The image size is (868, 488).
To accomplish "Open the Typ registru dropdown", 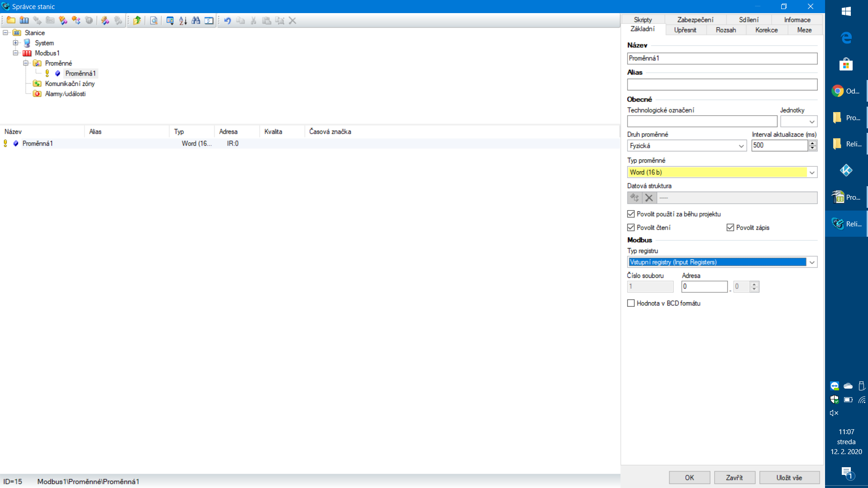I will [812, 263].
